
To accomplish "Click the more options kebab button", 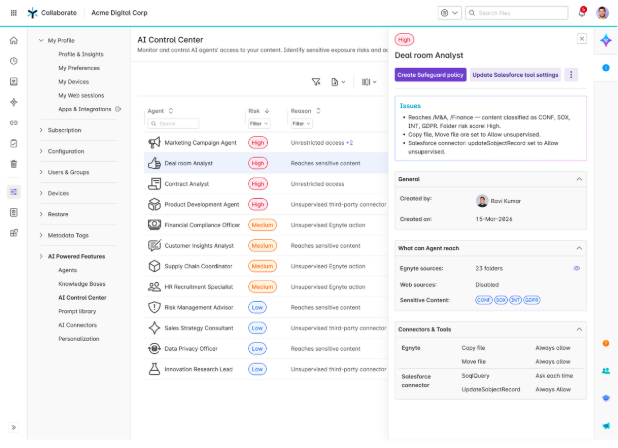I will (571, 74).
